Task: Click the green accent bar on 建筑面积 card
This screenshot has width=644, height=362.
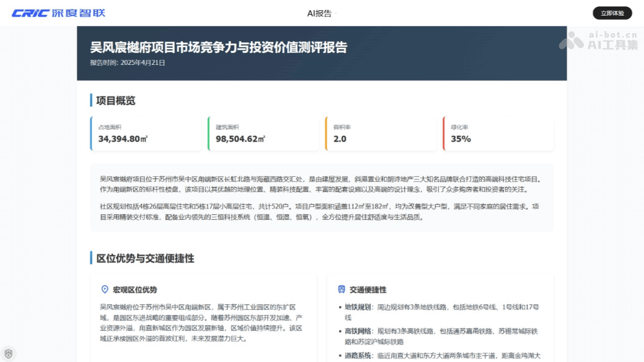Action: tap(208, 133)
